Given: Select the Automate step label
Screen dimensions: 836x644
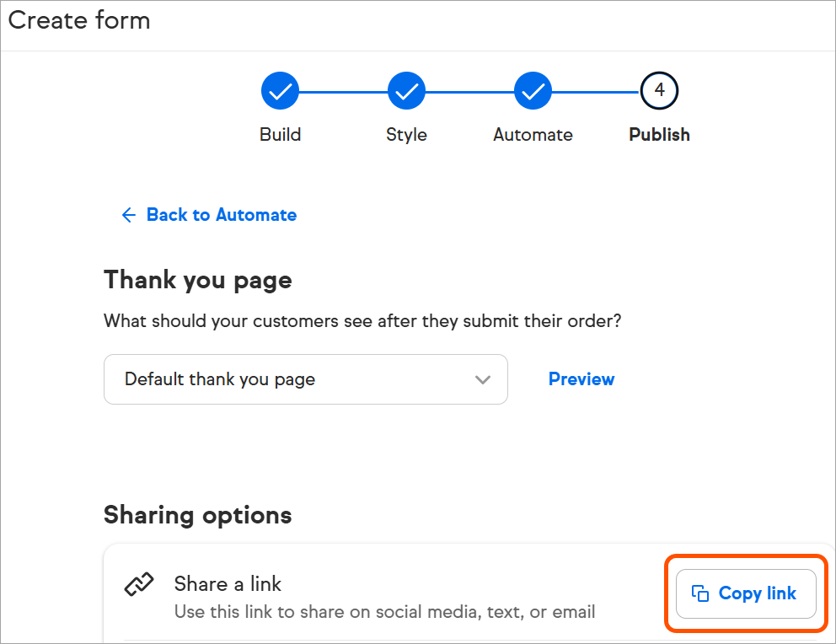Looking at the screenshot, I should tap(533, 134).
